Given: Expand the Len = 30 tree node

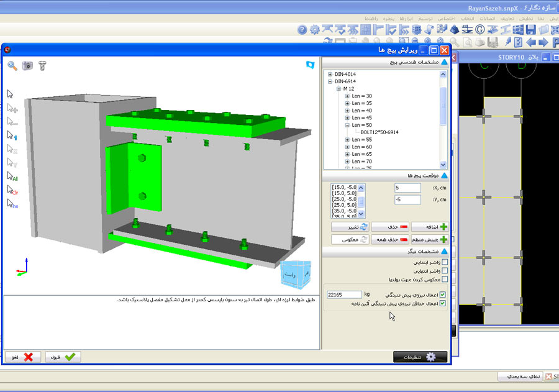Looking at the screenshot, I should [x=347, y=96].
